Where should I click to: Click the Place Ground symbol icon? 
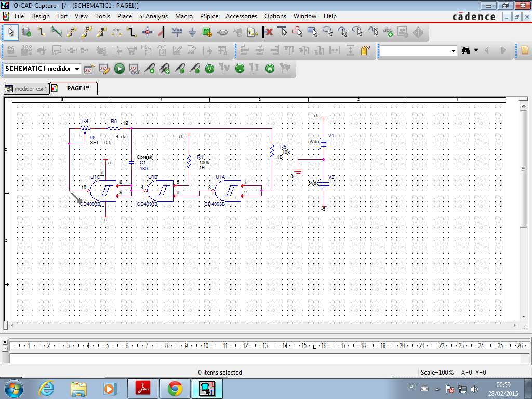click(192, 32)
